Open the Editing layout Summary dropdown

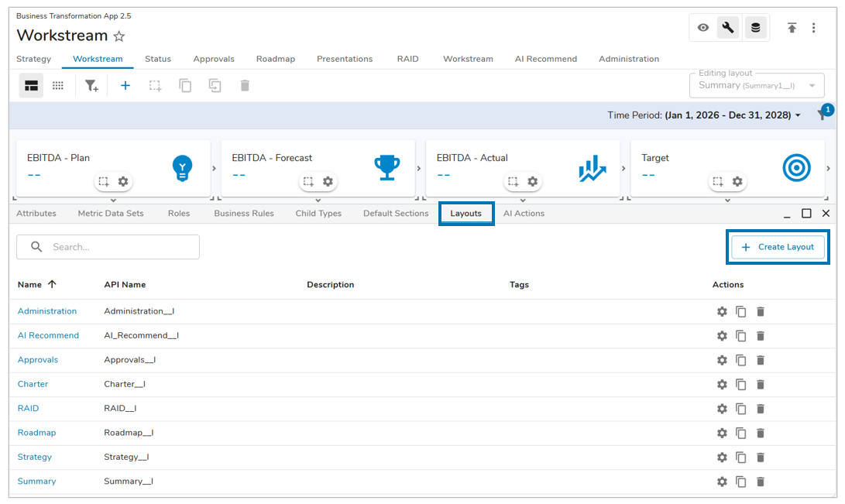(757, 85)
